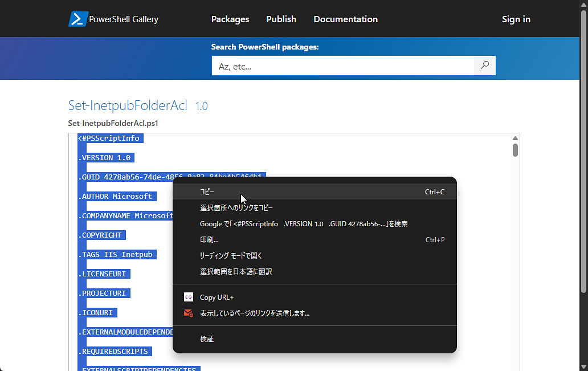Click the Sign in link

point(516,19)
